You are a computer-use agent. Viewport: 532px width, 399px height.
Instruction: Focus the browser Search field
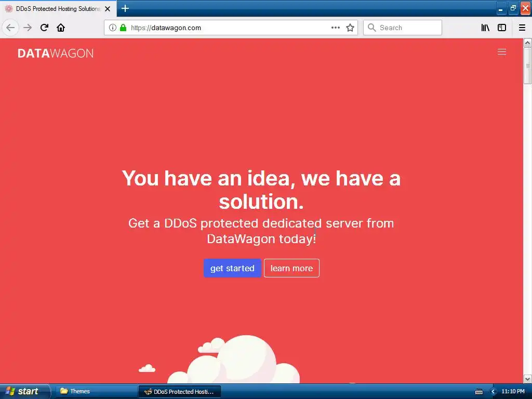tap(403, 28)
